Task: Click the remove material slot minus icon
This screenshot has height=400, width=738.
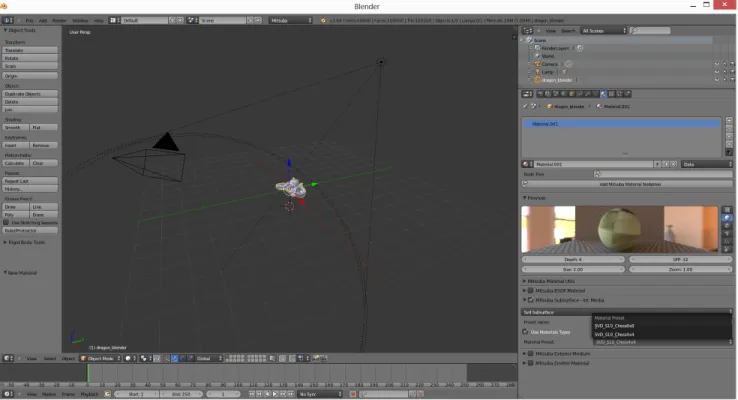Action: click(729, 129)
